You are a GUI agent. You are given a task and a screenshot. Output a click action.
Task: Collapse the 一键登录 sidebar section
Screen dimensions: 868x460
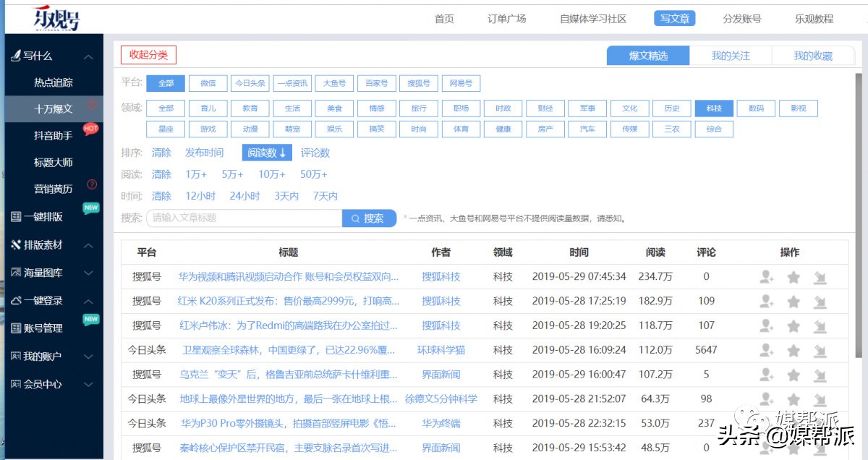[x=88, y=301]
